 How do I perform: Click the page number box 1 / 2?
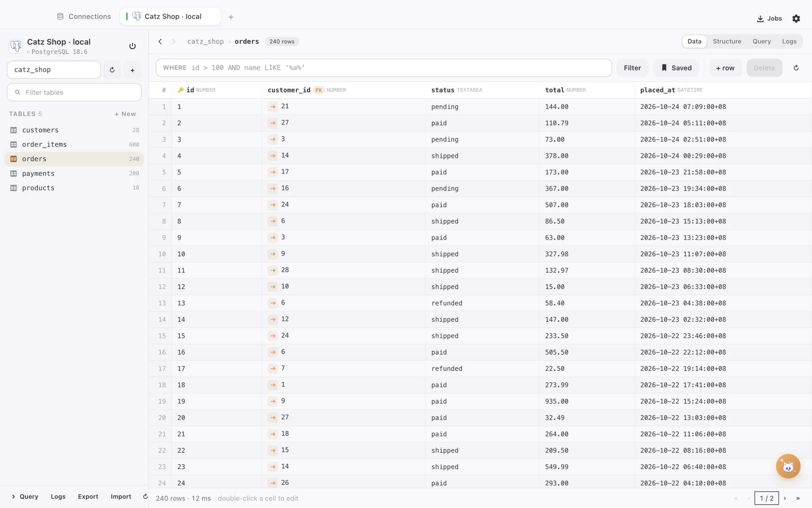(766, 498)
